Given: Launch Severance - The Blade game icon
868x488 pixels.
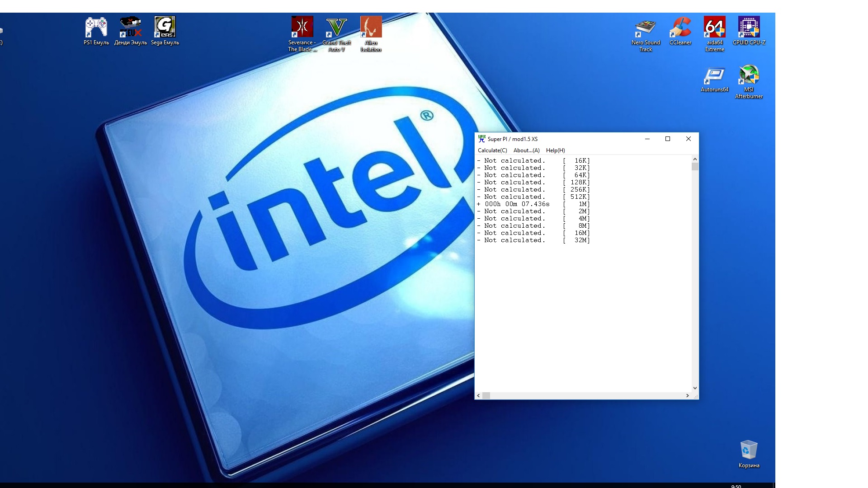Looking at the screenshot, I should tap(302, 28).
